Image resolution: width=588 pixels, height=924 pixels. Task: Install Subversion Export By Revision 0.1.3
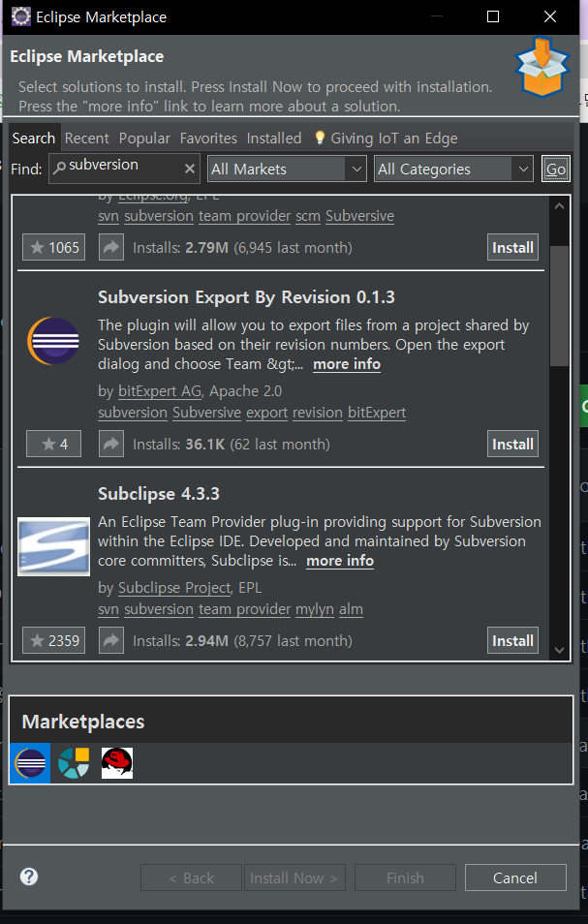click(512, 444)
